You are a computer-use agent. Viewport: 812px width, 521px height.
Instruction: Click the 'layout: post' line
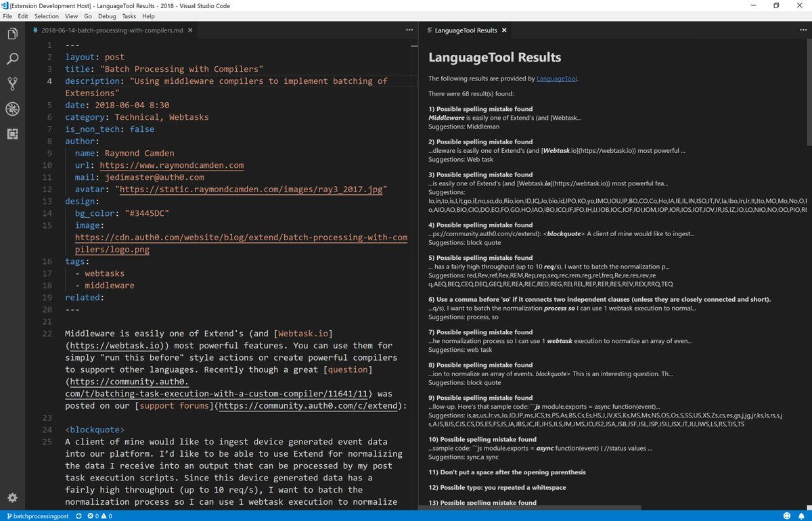(x=95, y=57)
